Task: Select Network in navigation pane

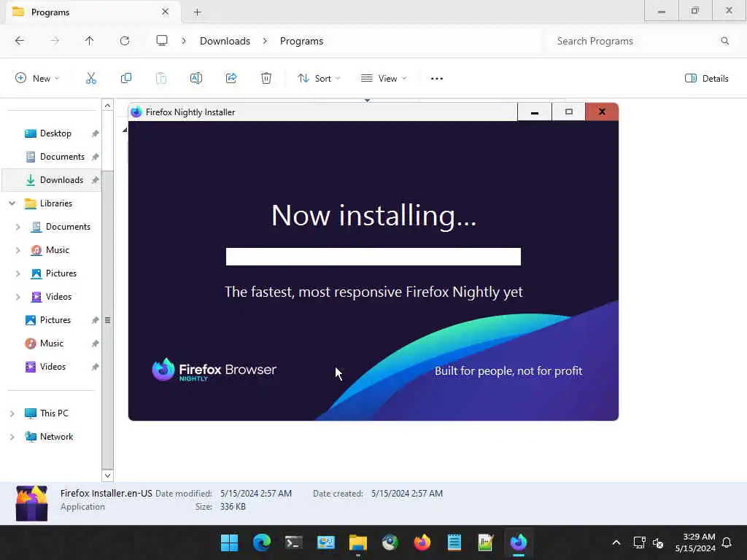Action: [56, 437]
